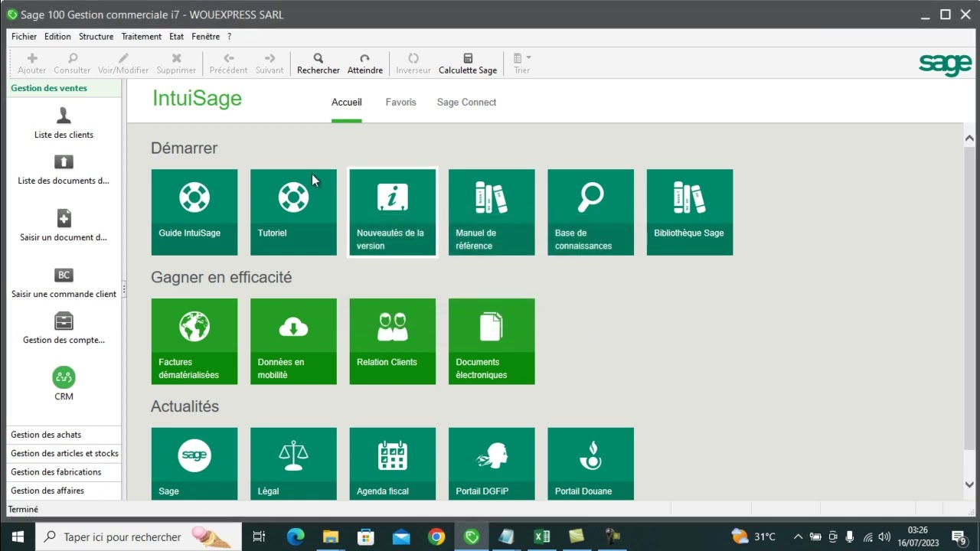Switch to the Sage Connect tab
This screenshot has height=551, width=980.
tap(466, 103)
